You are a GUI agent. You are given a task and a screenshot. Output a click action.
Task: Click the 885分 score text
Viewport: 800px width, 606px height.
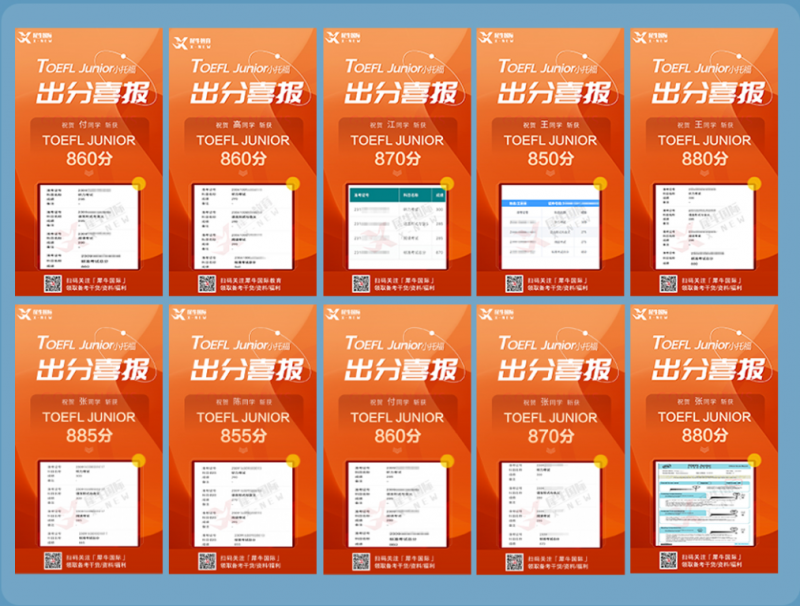(89, 436)
